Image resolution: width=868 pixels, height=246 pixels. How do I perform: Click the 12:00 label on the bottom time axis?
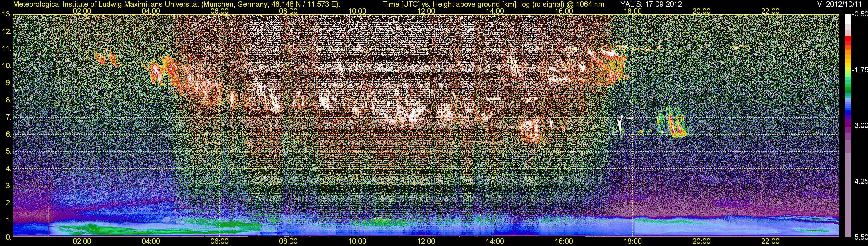pos(426,241)
